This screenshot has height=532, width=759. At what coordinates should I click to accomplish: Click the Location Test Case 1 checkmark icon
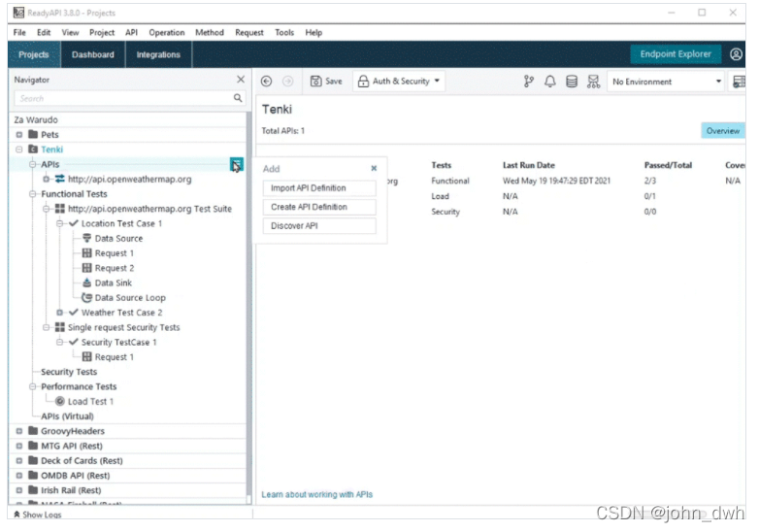74,223
